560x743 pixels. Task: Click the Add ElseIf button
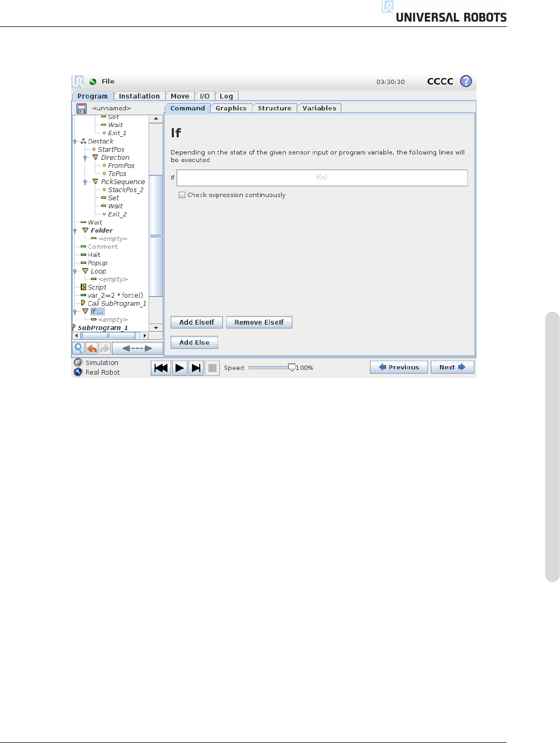click(x=197, y=322)
